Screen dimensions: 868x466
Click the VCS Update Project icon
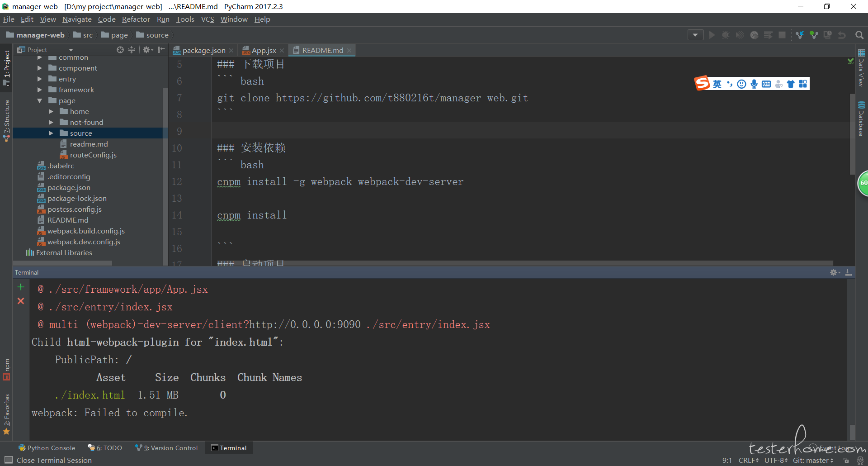tap(800, 35)
